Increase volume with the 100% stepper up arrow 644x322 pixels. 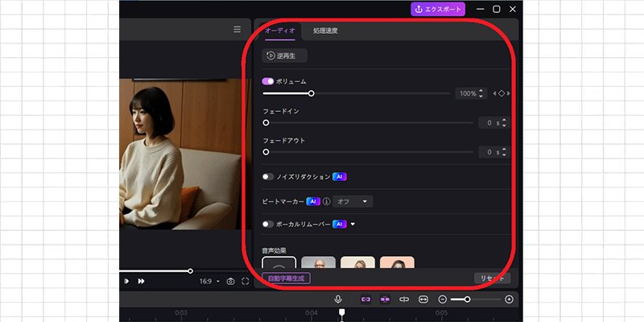(x=481, y=91)
